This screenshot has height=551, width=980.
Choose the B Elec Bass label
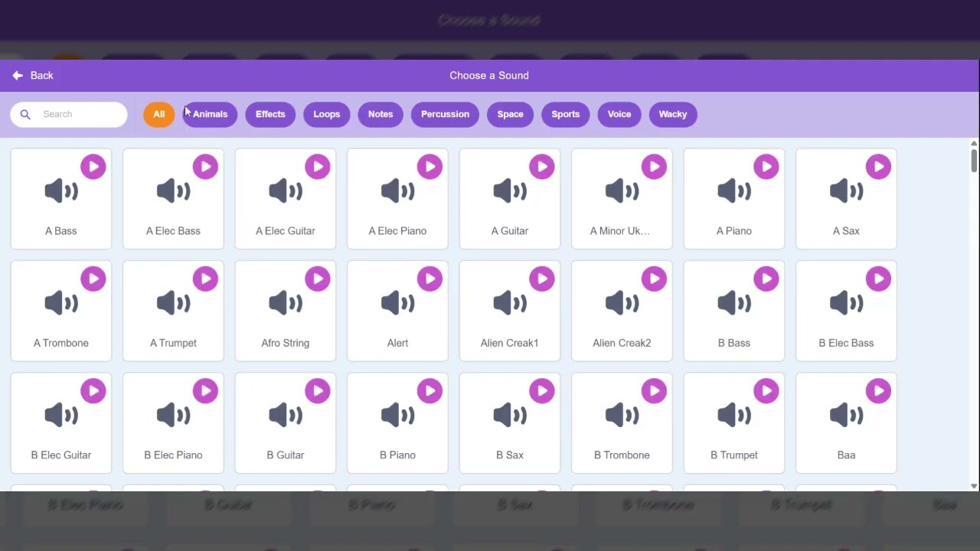pyautogui.click(x=846, y=343)
